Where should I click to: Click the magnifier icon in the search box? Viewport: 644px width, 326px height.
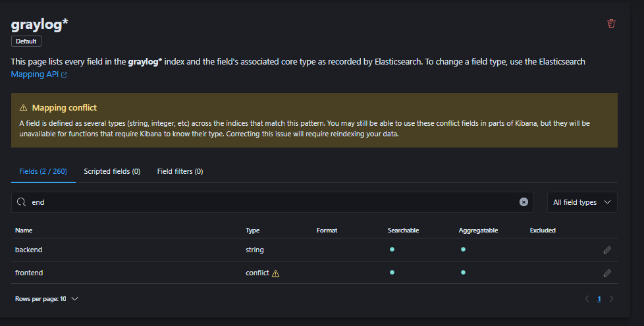pos(22,202)
